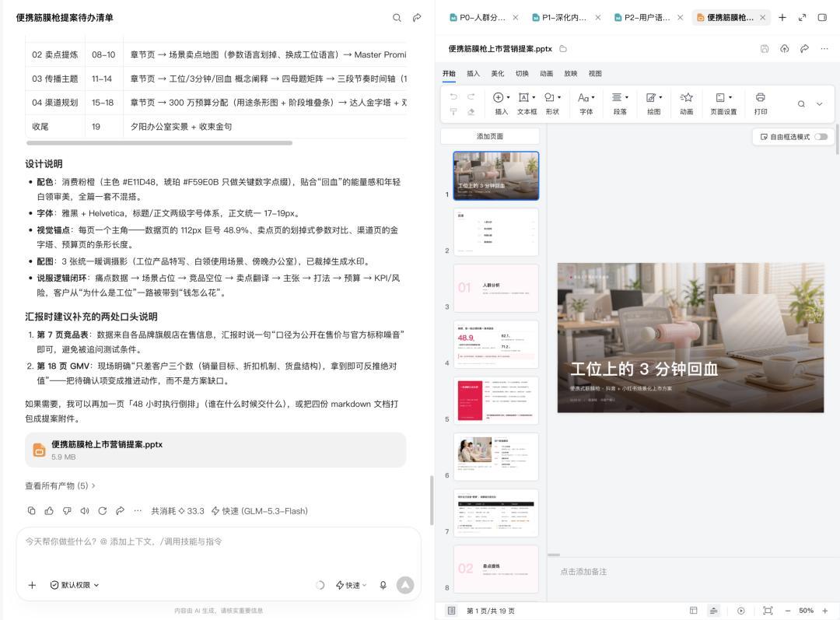Viewport: 840px width, 620px height.
Task: Click the redo icon in the editor toolbar
Action: pos(471,97)
